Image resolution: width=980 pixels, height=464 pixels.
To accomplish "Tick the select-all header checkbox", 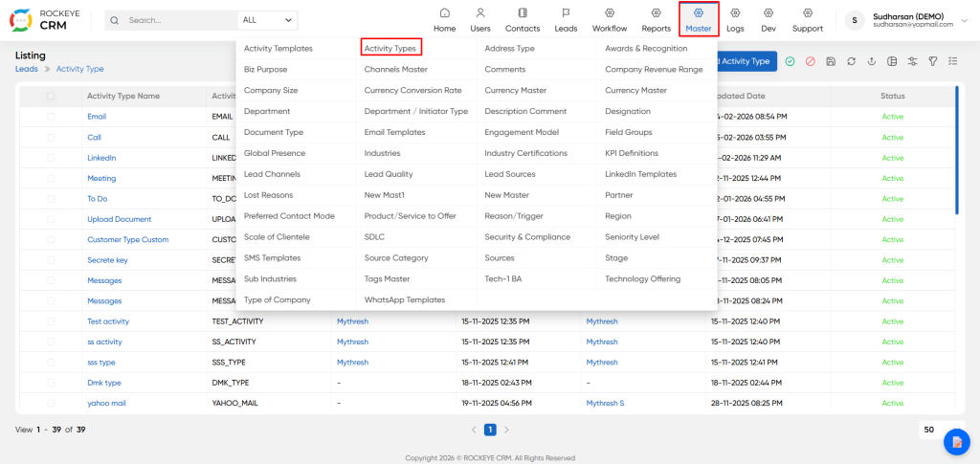I will pos(51,97).
